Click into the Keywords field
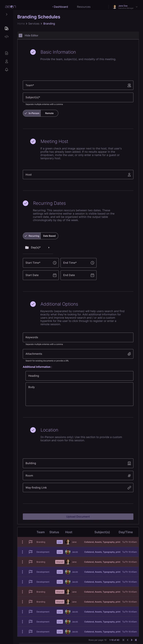143x644 pixels. coord(78,337)
